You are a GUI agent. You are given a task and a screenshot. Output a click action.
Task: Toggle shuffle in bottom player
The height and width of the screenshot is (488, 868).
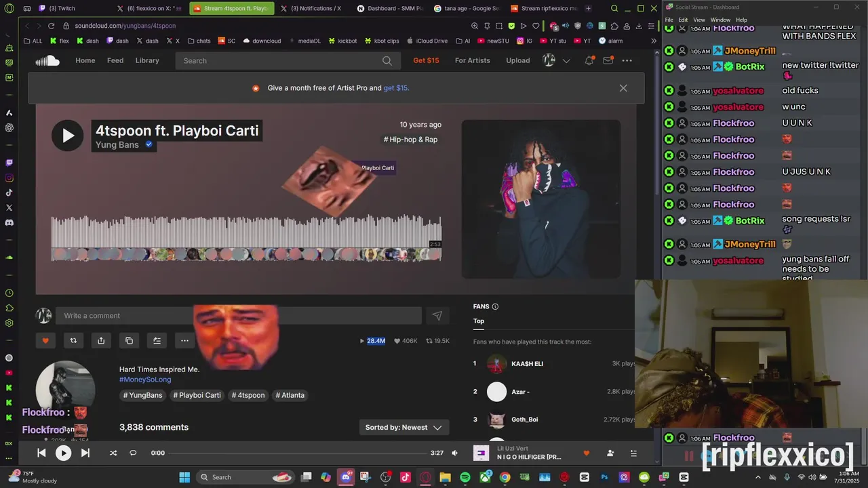(x=113, y=453)
